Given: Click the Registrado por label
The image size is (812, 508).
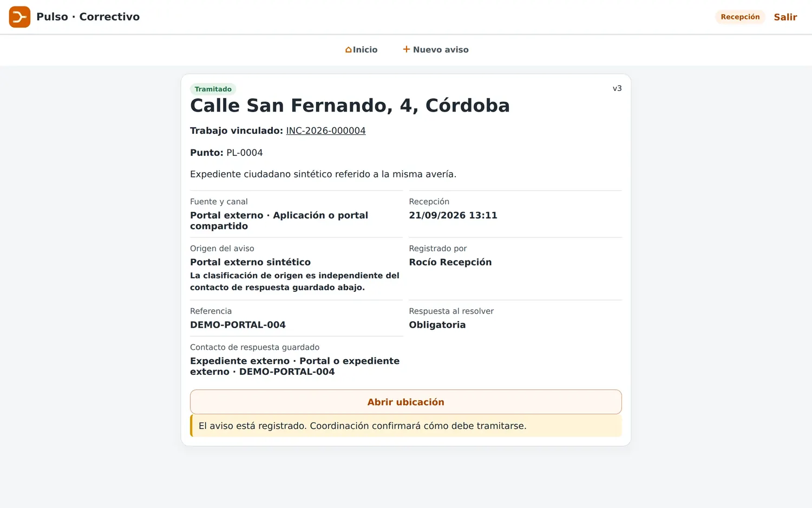Looking at the screenshot, I should tap(438, 249).
